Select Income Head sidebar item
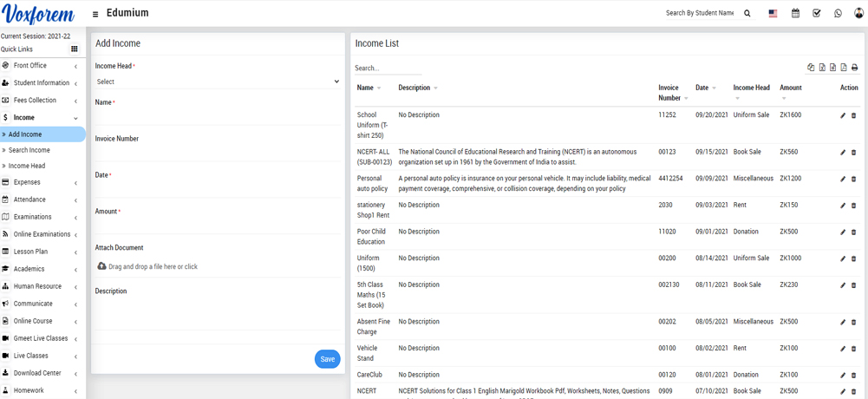 [27, 166]
